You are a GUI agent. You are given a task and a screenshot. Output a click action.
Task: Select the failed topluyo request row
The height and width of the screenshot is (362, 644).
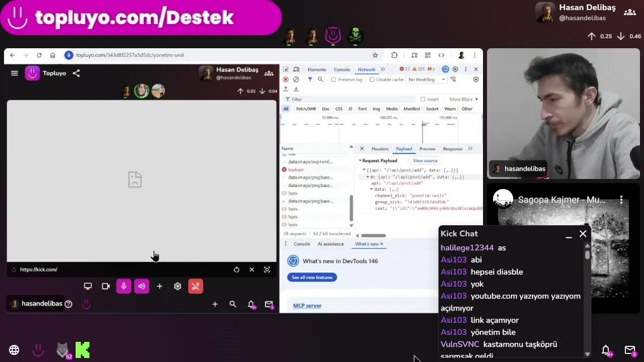click(x=316, y=169)
